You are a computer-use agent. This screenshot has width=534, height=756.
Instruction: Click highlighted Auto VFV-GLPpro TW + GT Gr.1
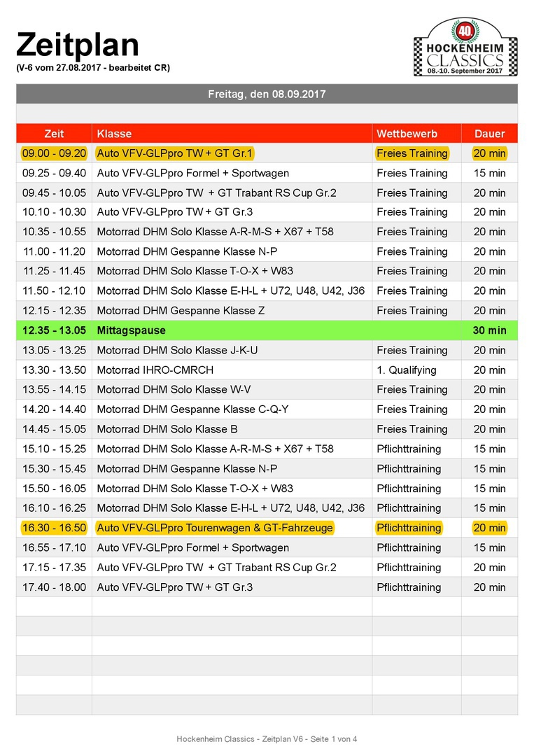175,153
